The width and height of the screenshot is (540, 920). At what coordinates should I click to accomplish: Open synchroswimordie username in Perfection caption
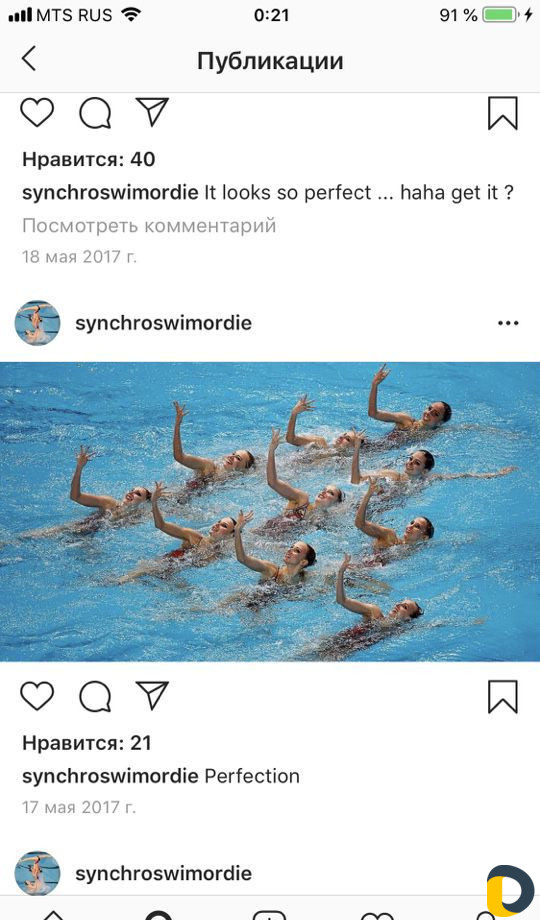click(110, 776)
